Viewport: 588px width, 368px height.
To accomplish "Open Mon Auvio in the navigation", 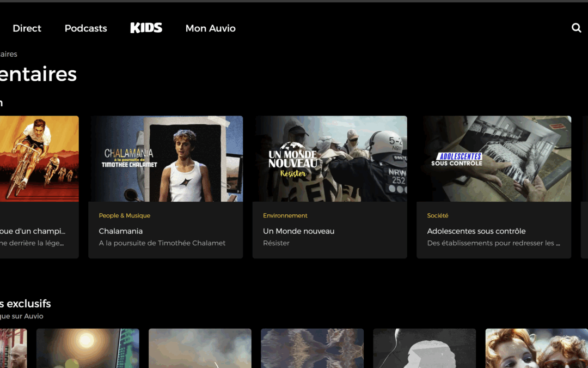I will tap(210, 28).
